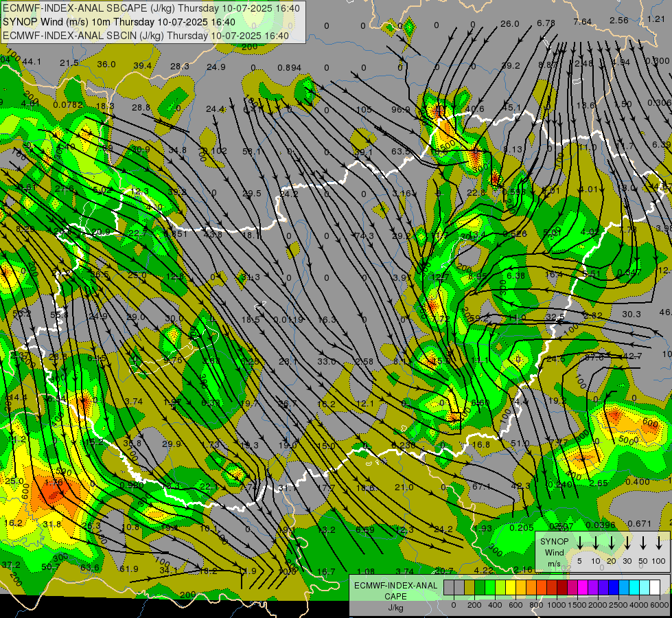Click the map value 0.400
The width and height of the screenshot is (672, 618).
637,481
